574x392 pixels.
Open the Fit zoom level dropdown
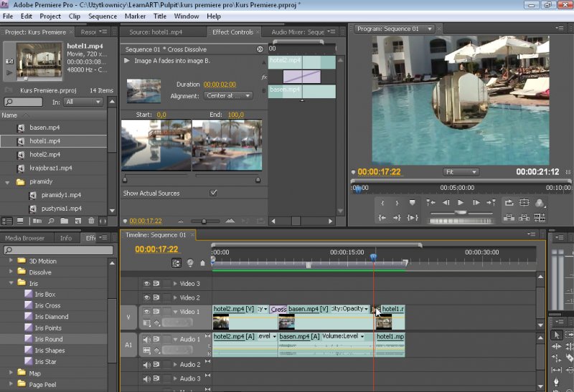461,172
